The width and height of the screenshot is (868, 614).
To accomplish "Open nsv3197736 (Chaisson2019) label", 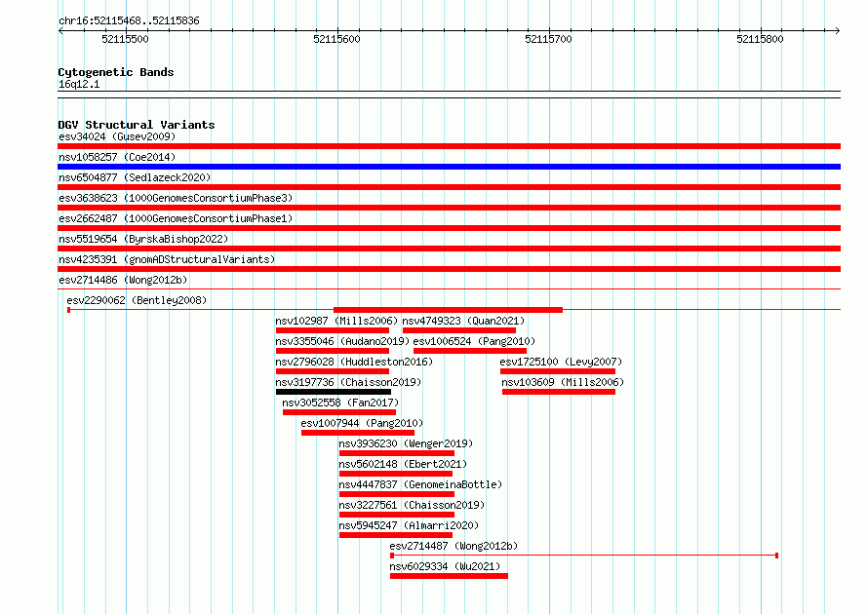I will point(348,382).
